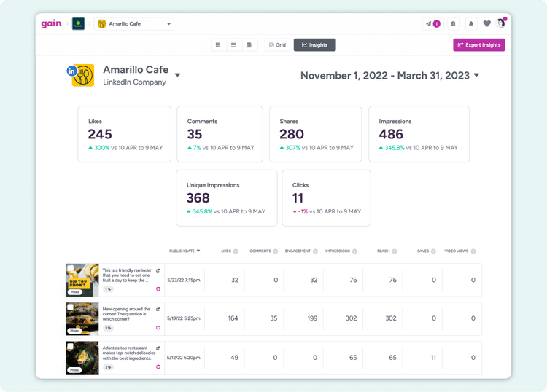Switch to list view icon
The height and width of the screenshot is (392, 547).
tap(233, 45)
